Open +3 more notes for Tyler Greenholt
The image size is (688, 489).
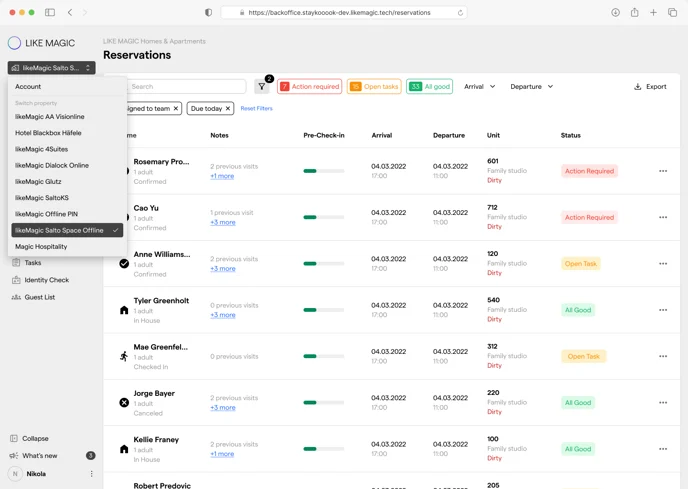223,315
